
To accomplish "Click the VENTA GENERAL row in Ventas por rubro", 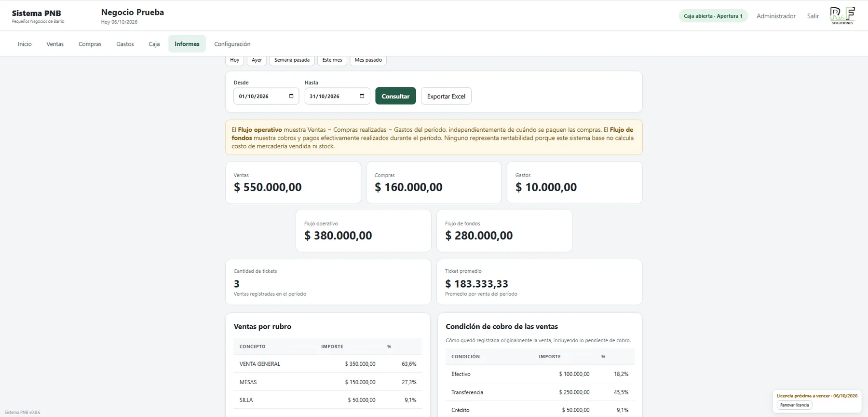I will point(328,364).
